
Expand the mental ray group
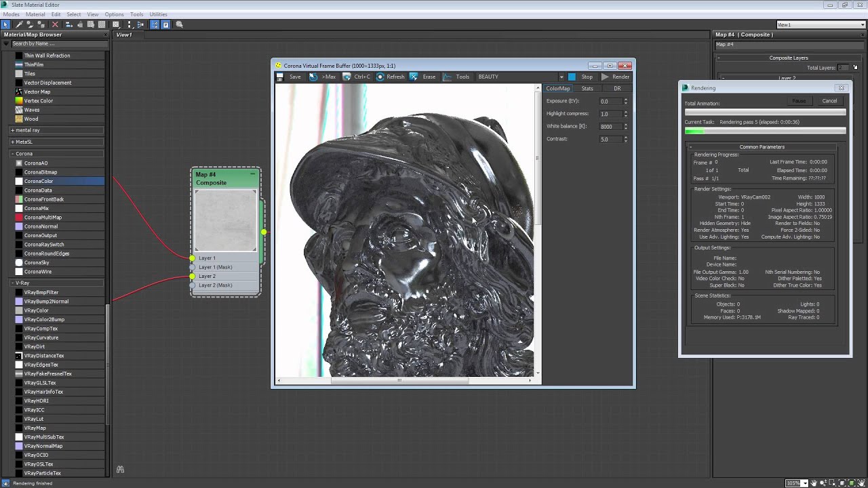pyautogui.click(x=13, y=130)
